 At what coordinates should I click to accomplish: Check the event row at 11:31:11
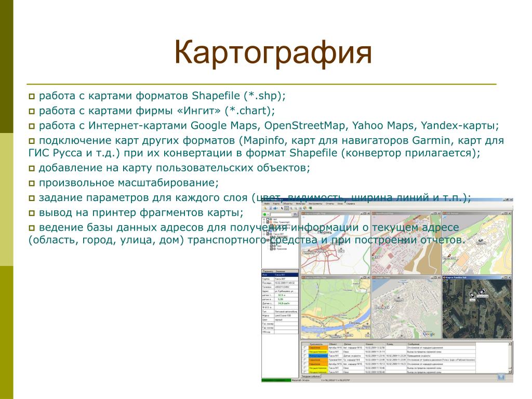coord(305,352)
